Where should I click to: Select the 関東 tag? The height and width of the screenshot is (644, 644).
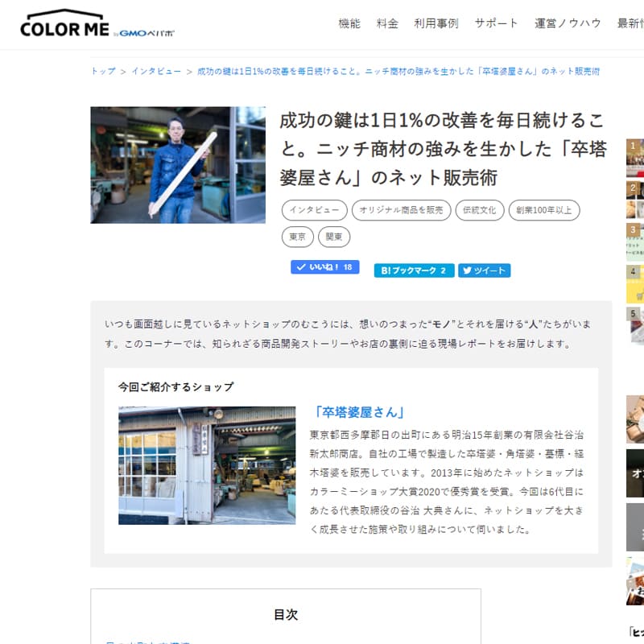coord(334,237)
